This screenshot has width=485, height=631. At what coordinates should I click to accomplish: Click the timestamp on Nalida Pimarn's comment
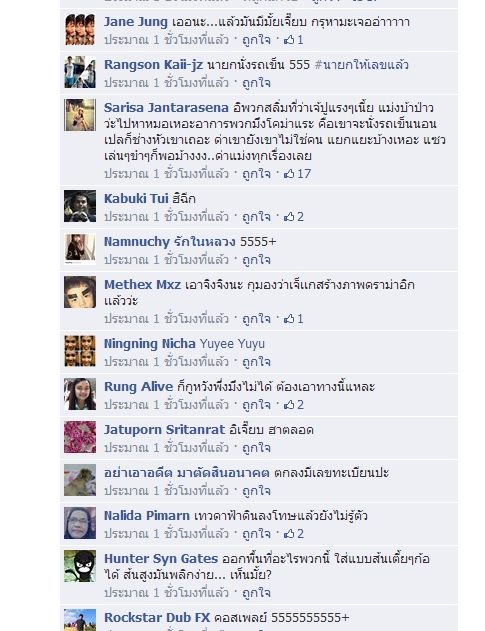coord(166,534)
